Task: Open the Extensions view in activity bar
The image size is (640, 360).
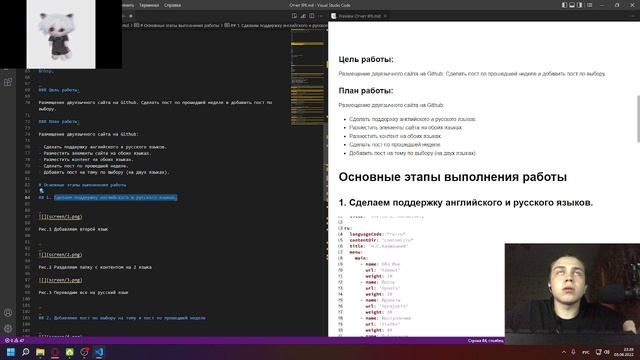Action: click(8, 82)
